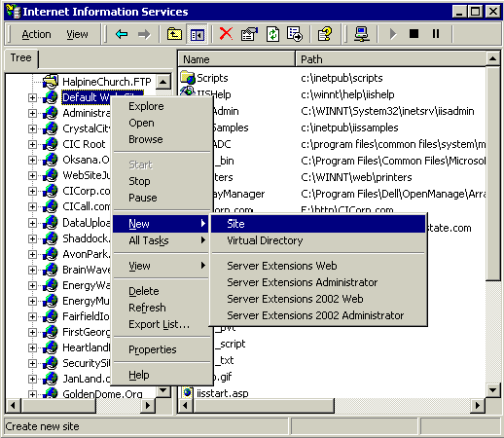Expand the Shaddock tree node
The width and height of the screenshot is (504, 438).
(x=32, y=238)
